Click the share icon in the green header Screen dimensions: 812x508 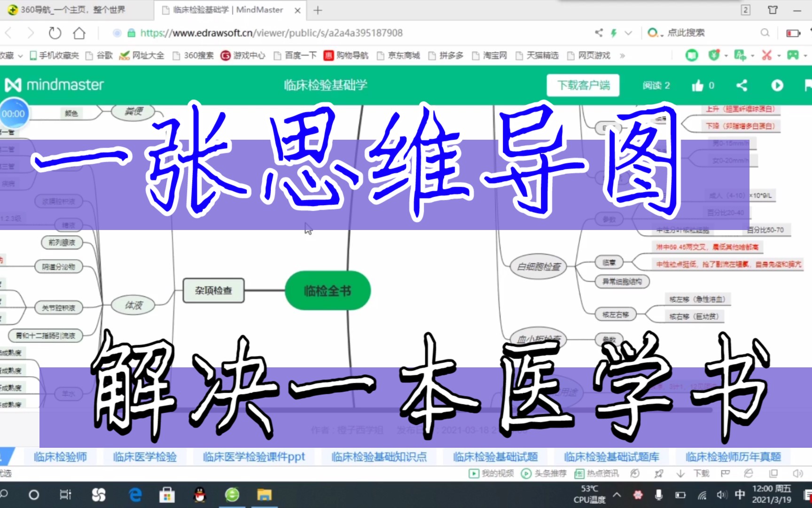coord(742,85)
